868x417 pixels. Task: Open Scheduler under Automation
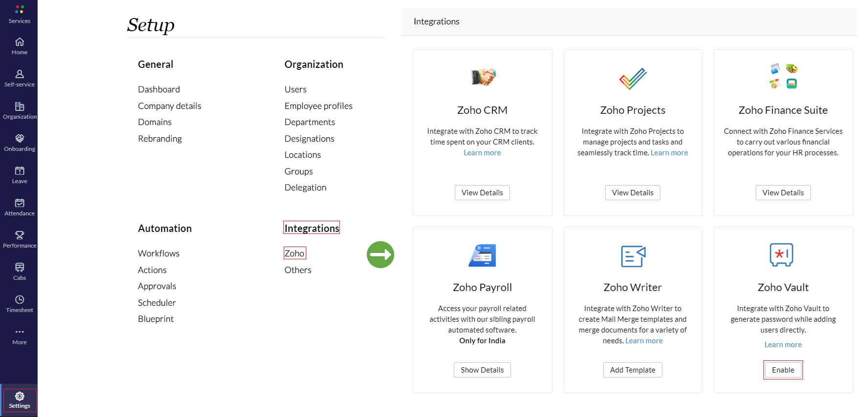tap(157, 303)
